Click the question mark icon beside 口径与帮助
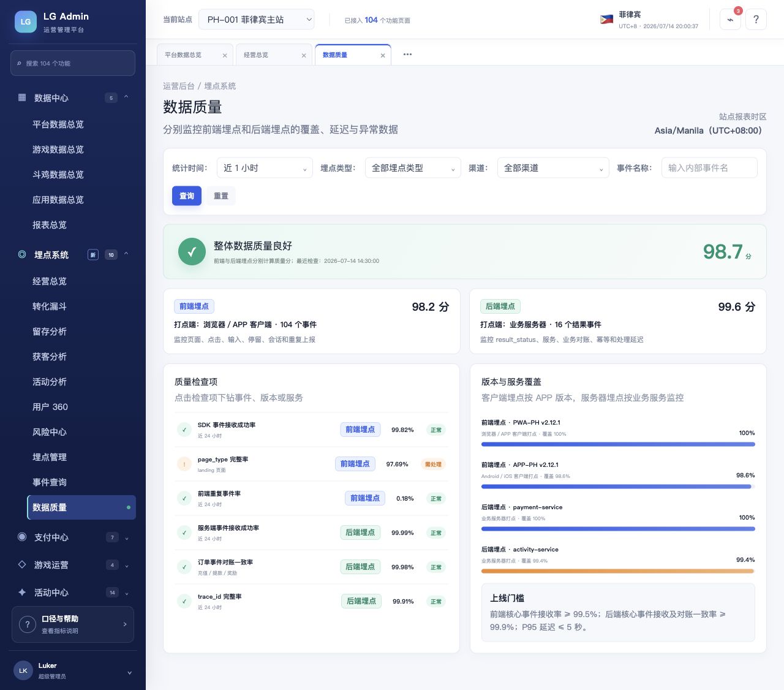The image size is (784, 690). 28,624
